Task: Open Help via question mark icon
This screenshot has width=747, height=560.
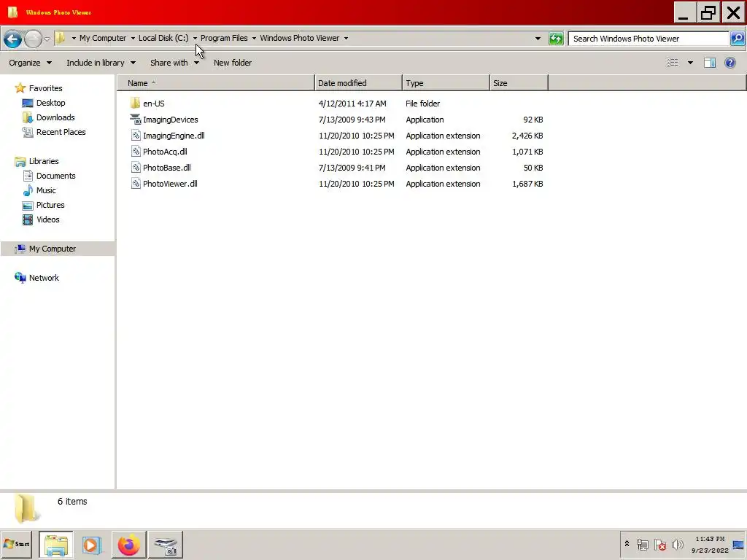Action: [x=729, y=63]
